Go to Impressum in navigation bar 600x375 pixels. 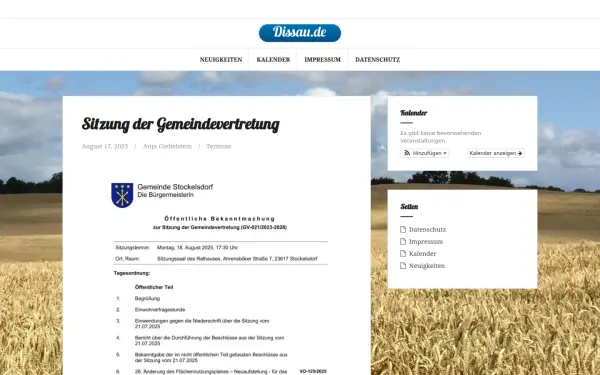click(323, 60)
